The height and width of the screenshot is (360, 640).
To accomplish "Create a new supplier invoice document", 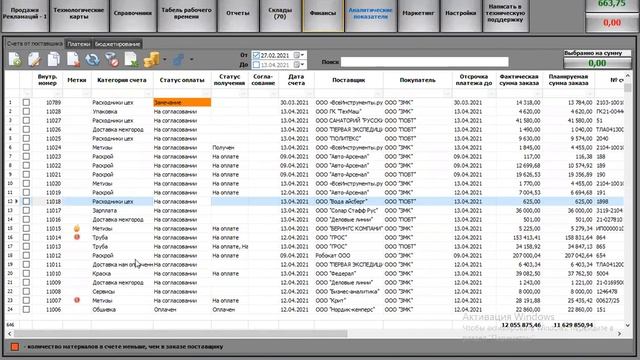I will coord(15,60).
